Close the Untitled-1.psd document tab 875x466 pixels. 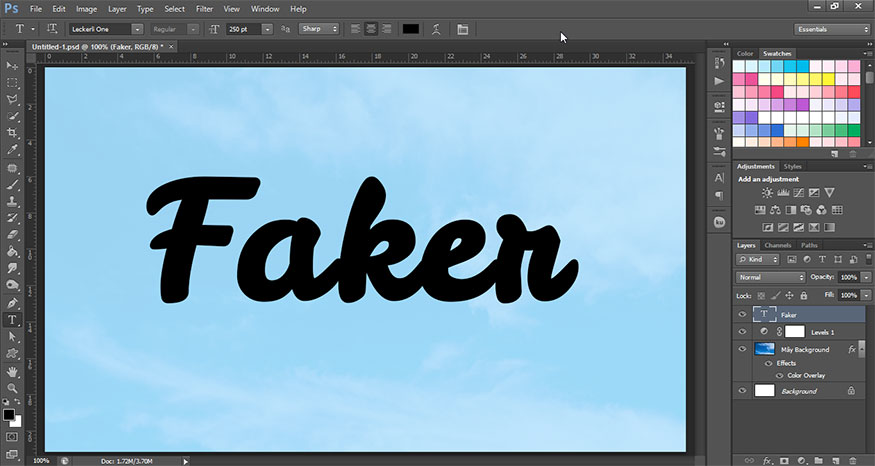(x=171, y=46)
